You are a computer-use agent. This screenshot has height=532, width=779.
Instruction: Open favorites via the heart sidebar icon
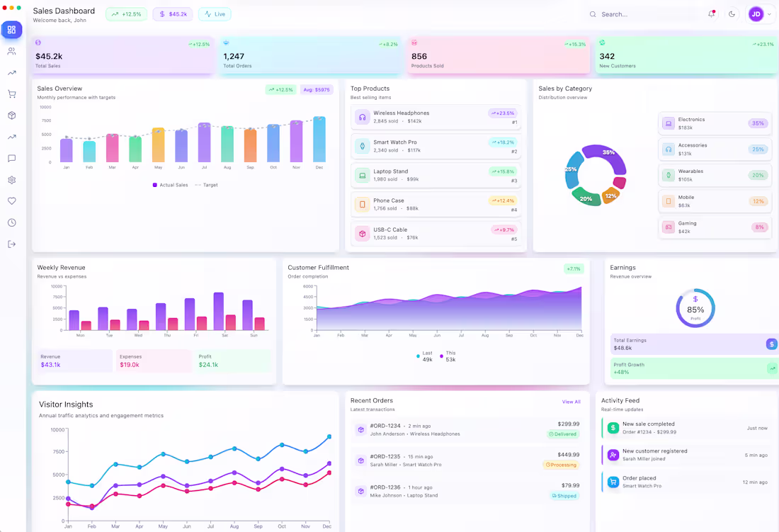coord(11,201)
